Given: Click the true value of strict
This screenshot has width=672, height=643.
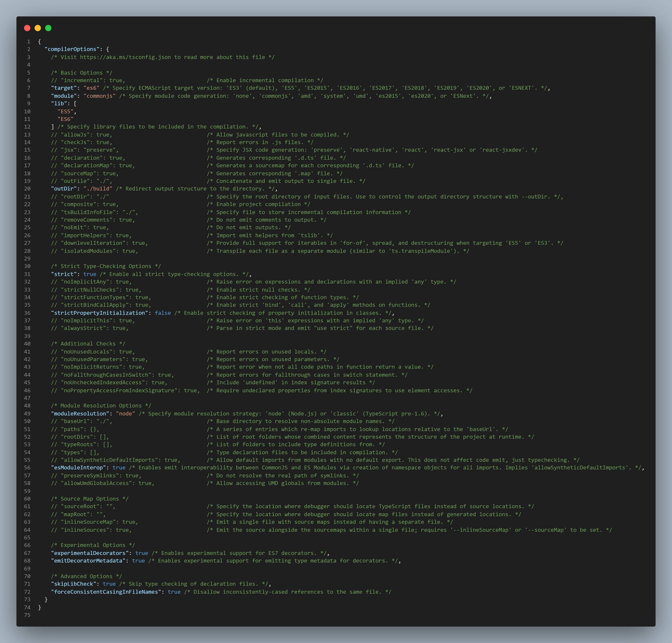Looking at the screenshot, I should [90, 274].
